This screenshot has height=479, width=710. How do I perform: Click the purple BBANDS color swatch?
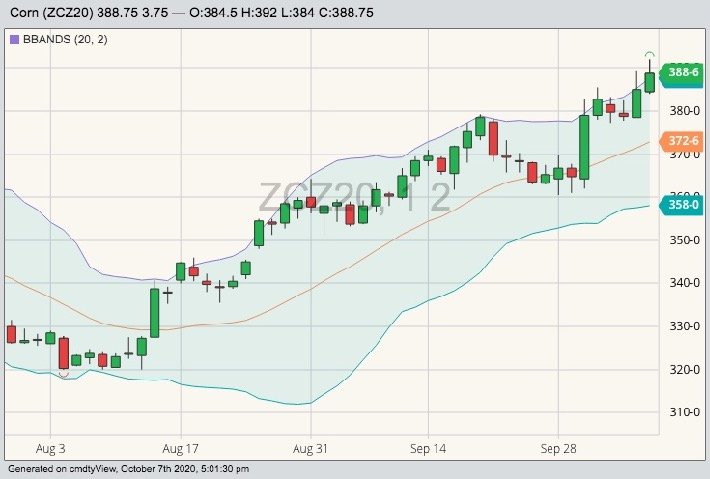[x=14, y=39]
